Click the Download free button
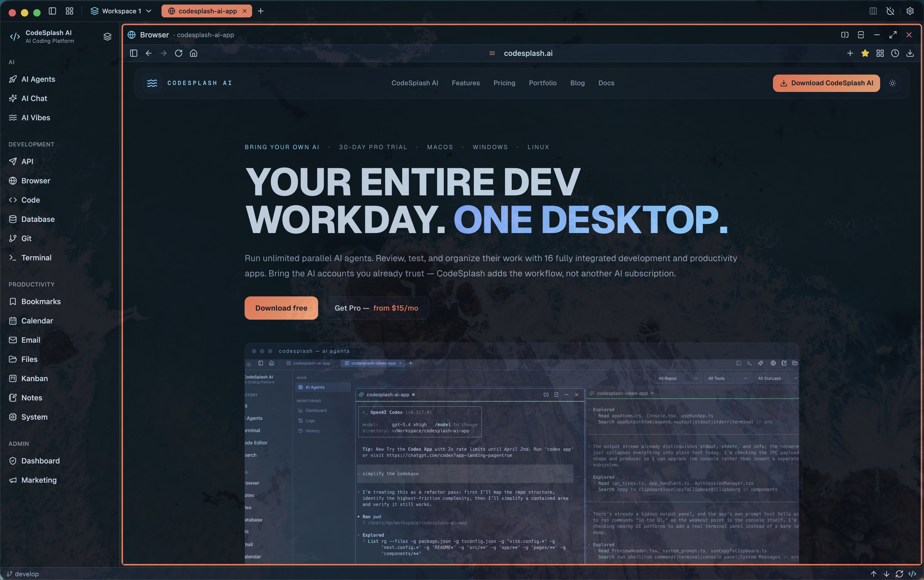The width and height of the screenshot is (924, 580). point(281,308)
